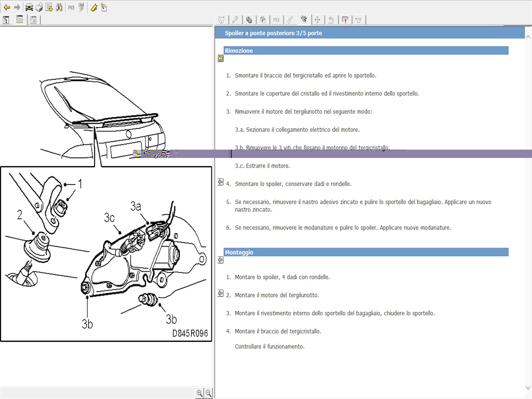Screen dimensions: 532x399
Task: Open the red exclamation warning tab
Action: [x=345, y=20]
